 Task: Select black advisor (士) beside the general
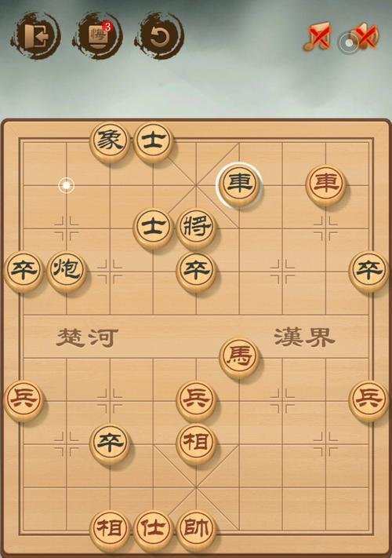[x=153, y=228]
